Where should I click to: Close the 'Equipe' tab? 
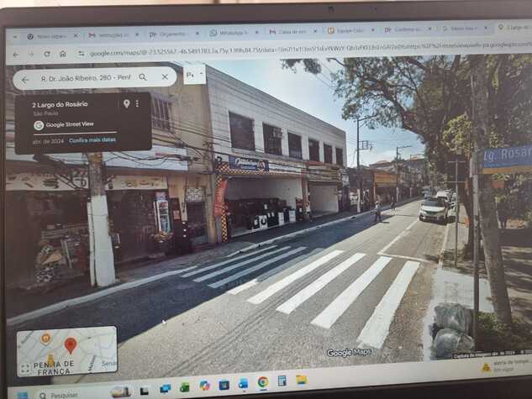[x=373, y=30]
